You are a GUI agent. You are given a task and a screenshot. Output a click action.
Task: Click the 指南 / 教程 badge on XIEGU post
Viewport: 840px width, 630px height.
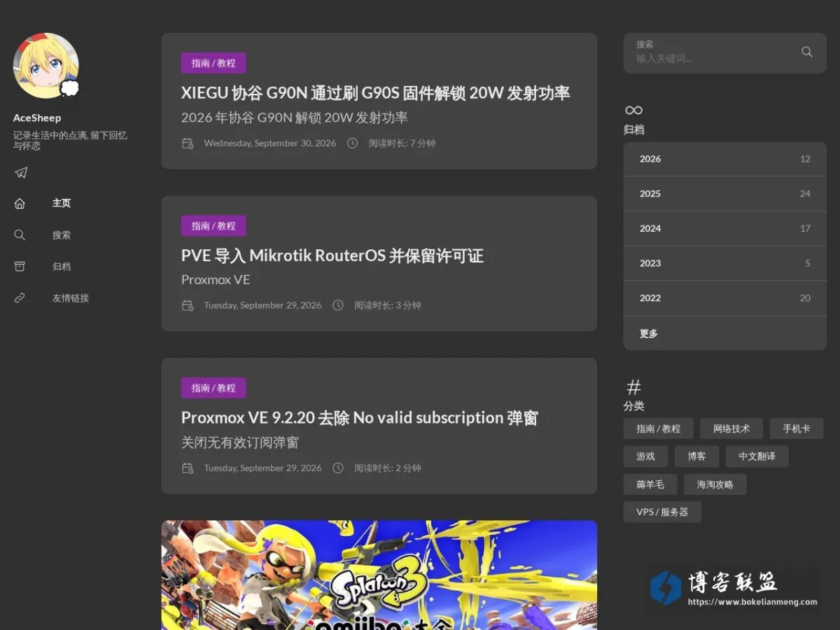[x=213, y=63]
